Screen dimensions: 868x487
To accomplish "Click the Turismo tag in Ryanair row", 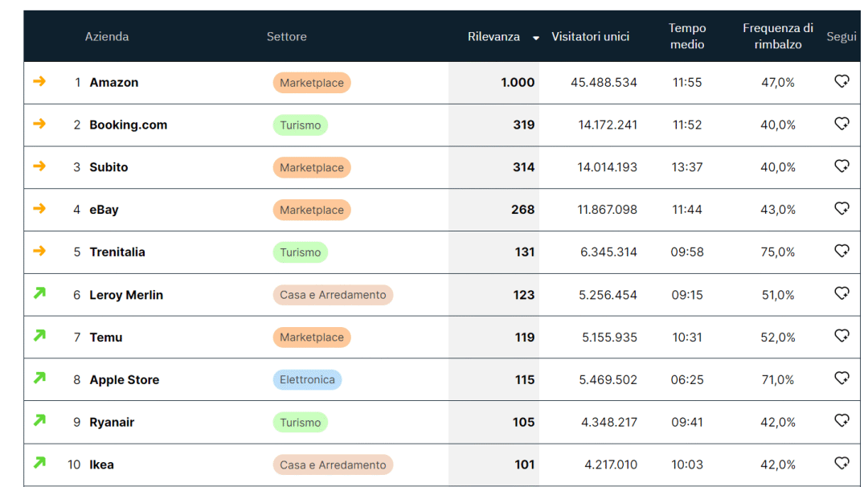I will (300, 423).
